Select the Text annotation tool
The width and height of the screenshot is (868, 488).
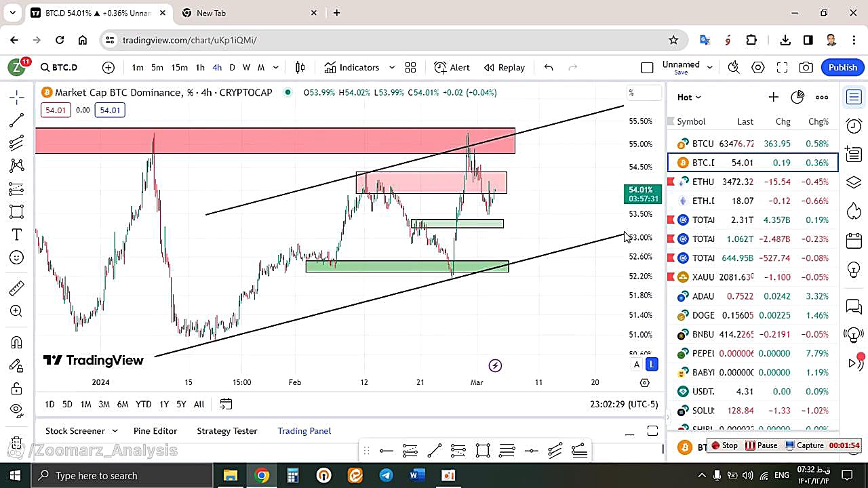pos(16,235)
